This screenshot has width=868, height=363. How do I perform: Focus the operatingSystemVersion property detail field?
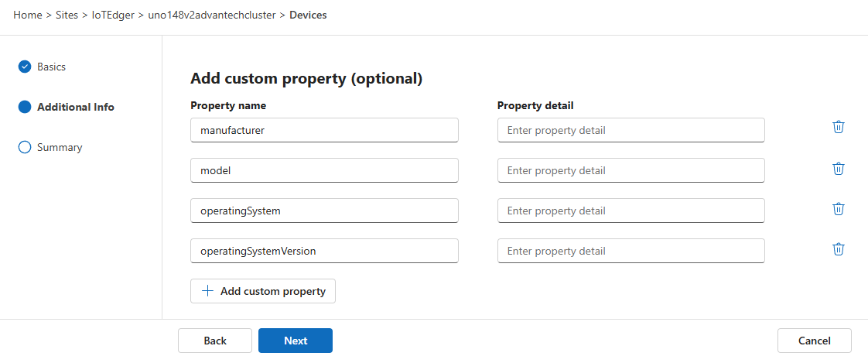click(x=630, y=251)
